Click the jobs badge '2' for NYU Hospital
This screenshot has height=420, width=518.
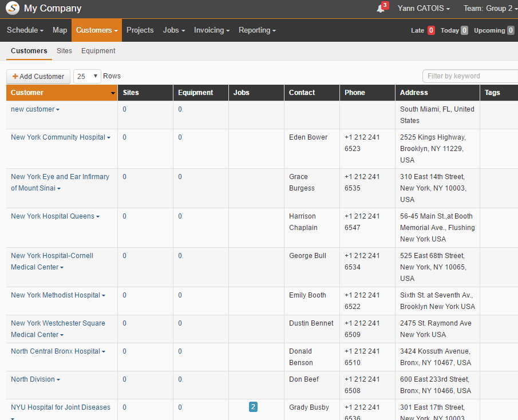[253, 407]
